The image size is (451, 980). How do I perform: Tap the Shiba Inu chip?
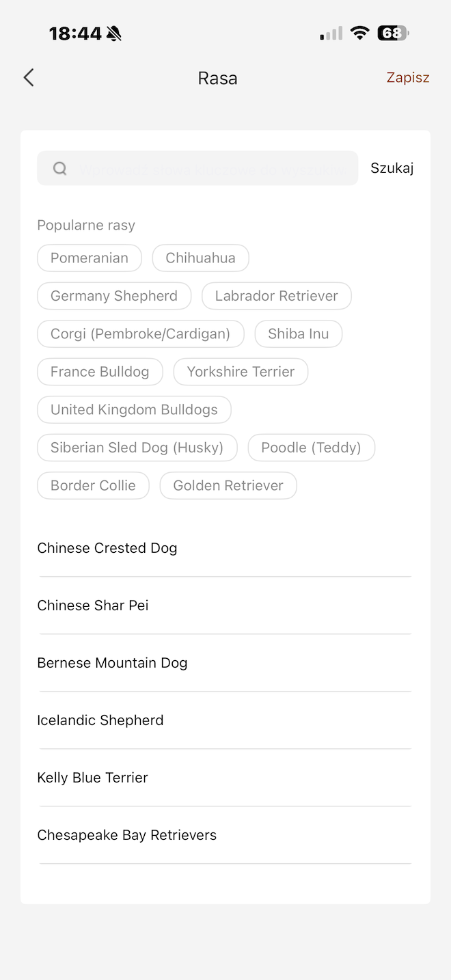(299, 334)
